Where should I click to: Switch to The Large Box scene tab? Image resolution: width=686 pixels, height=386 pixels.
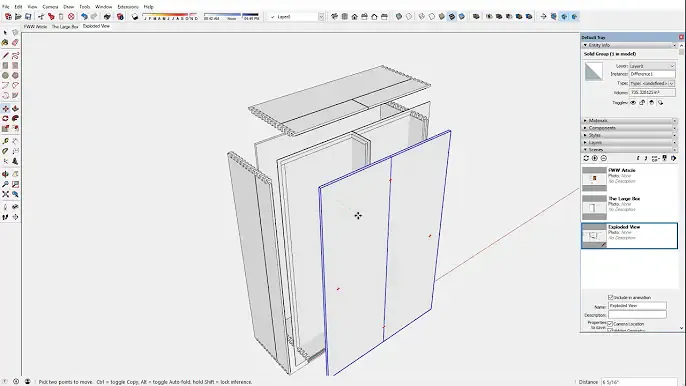coord(65,27)
